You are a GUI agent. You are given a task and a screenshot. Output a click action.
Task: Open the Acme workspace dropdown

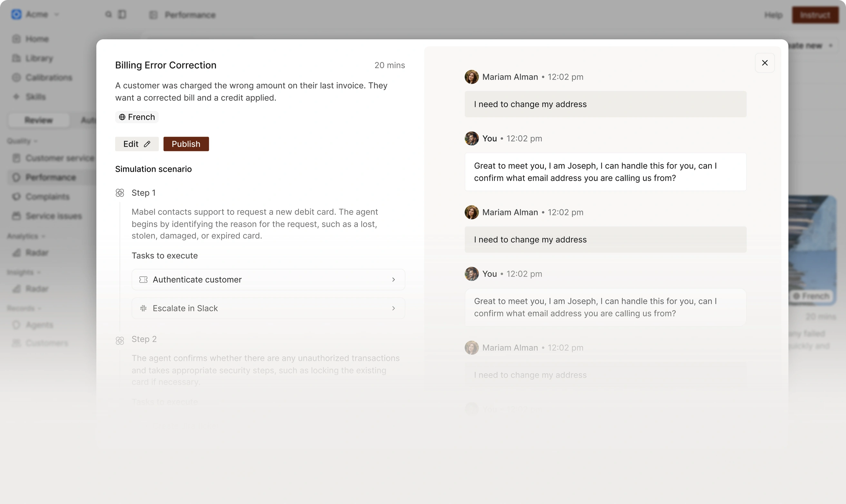(x=35, y=14)
